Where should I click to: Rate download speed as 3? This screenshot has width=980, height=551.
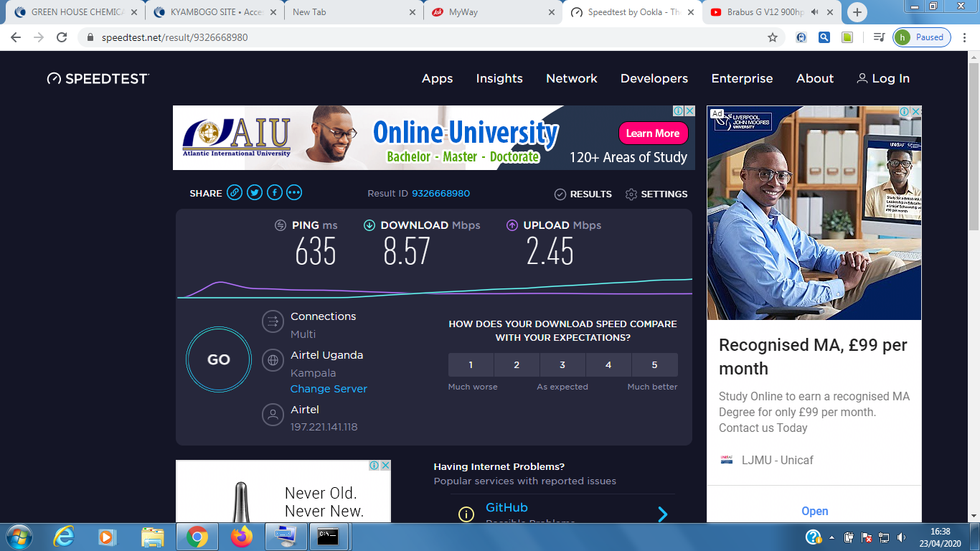[562, 365]
